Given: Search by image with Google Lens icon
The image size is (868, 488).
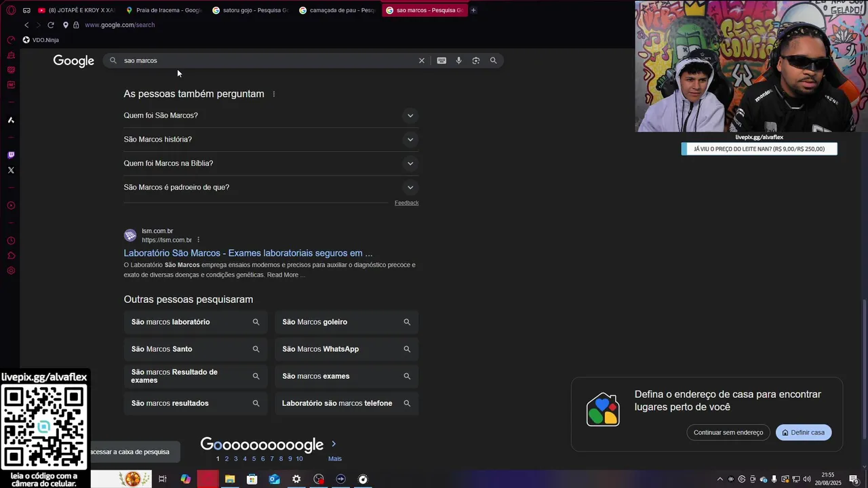Looking at the screenshot, I should 476,60.
